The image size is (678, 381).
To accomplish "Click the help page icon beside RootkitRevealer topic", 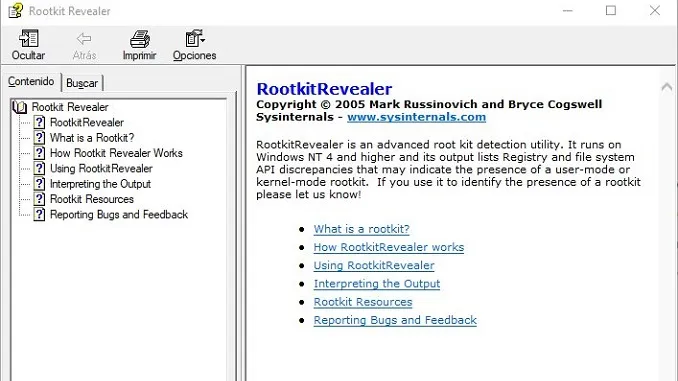I will point(39,122).
